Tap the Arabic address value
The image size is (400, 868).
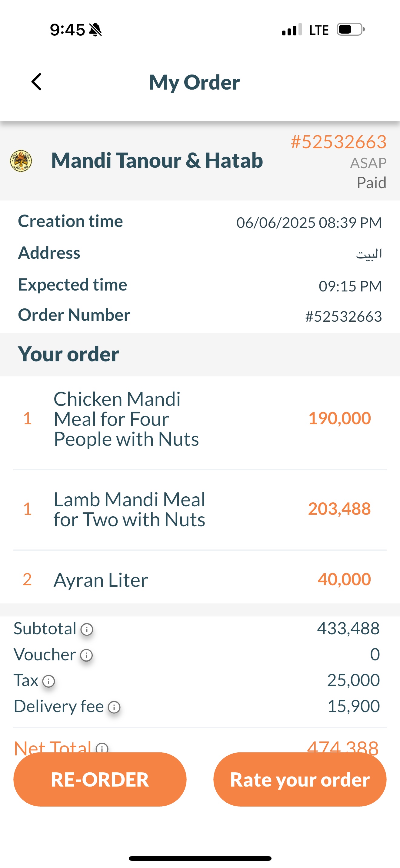pos(368,253)
